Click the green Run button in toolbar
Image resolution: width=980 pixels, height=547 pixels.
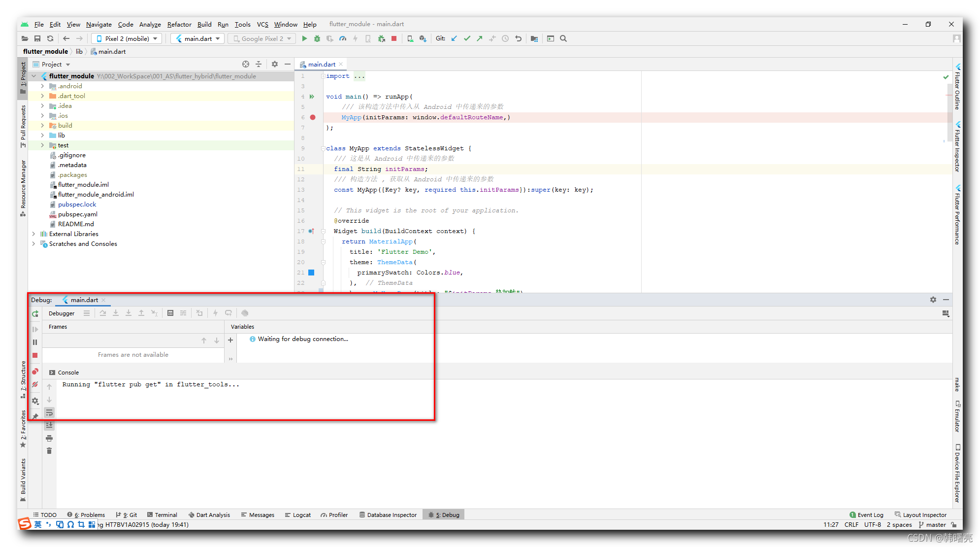click(x=304, y=38)
